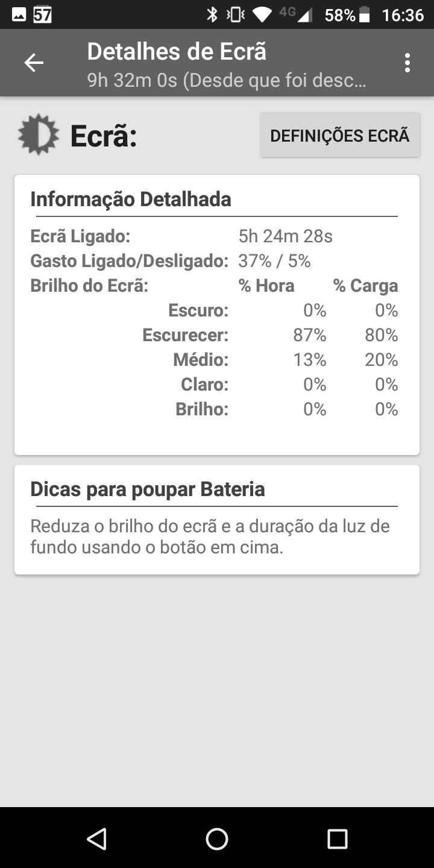Tap the Informação Detalhada card heading

pos(131,199)
